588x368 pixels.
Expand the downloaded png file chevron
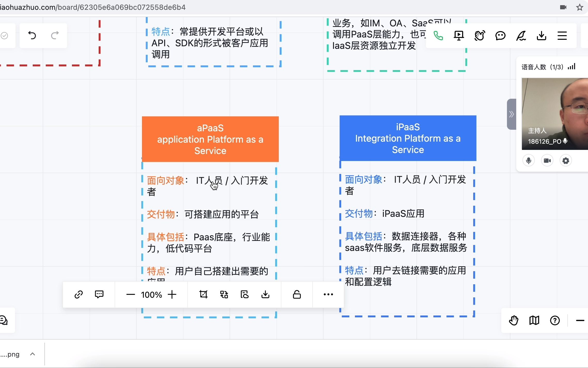coord(33,354)
